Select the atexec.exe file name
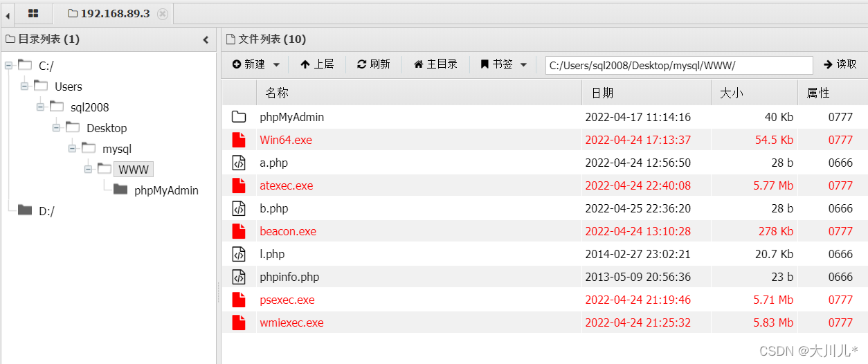 point(287,185)
